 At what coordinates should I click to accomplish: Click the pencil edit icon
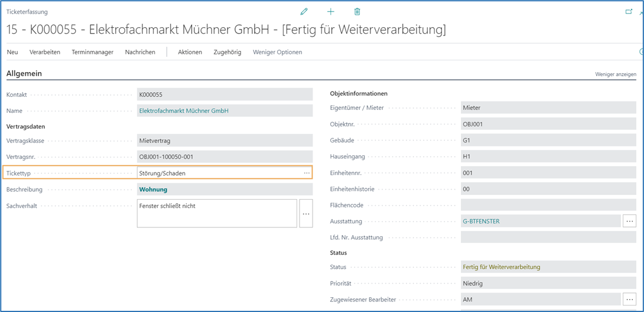coord(304,12)
